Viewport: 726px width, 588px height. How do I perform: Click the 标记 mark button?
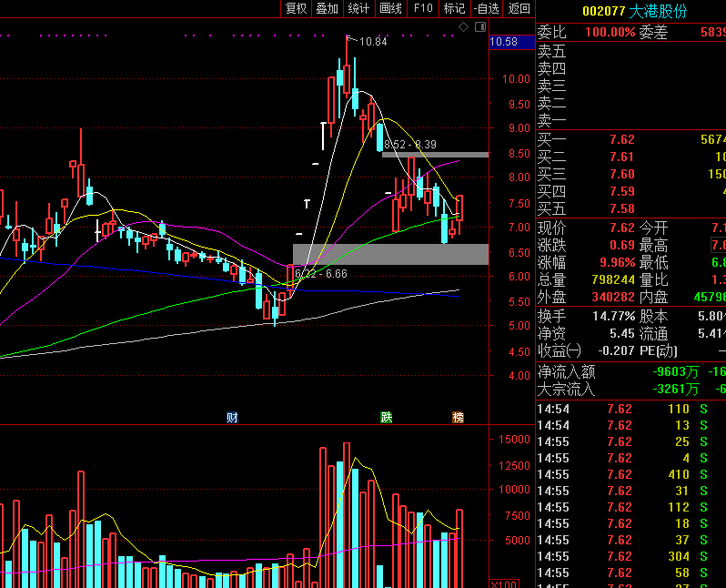[454, 9]
